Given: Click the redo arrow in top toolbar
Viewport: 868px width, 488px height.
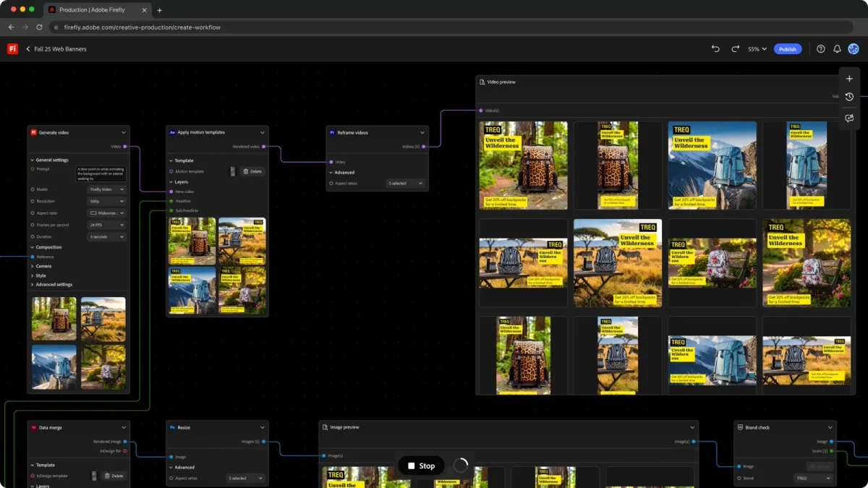Looking at the screenshot, I should click(735, 49).
